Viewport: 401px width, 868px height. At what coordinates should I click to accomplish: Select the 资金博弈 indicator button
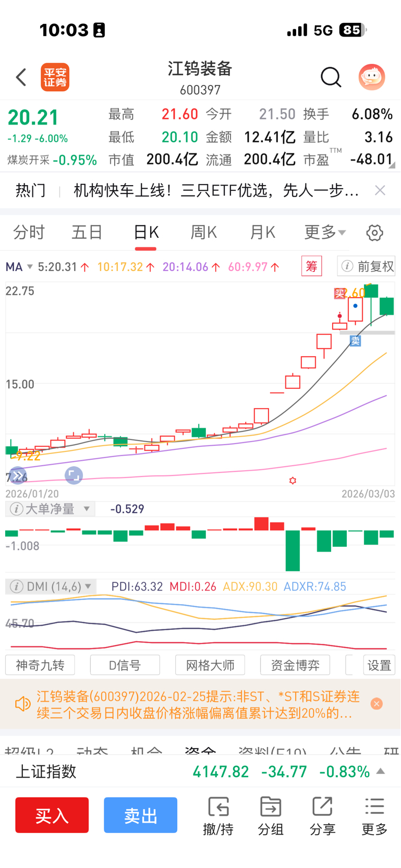(x=295, y=665)
